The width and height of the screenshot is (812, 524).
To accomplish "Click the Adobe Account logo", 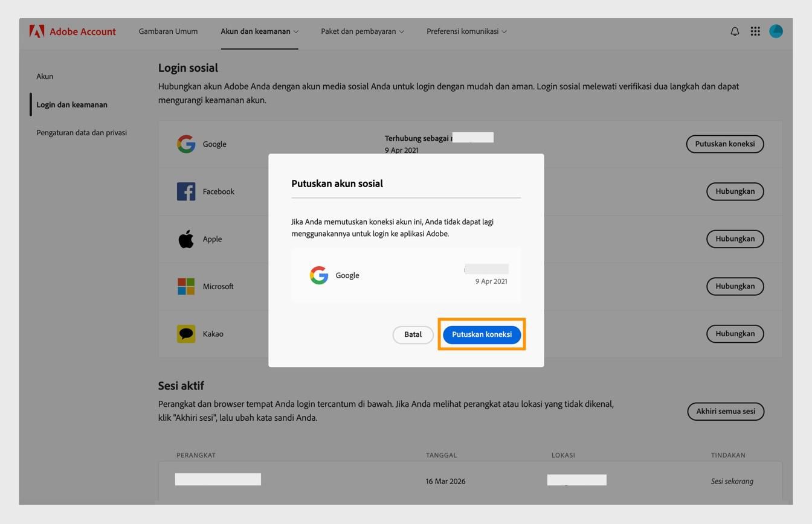I will [x=72, y=31].
